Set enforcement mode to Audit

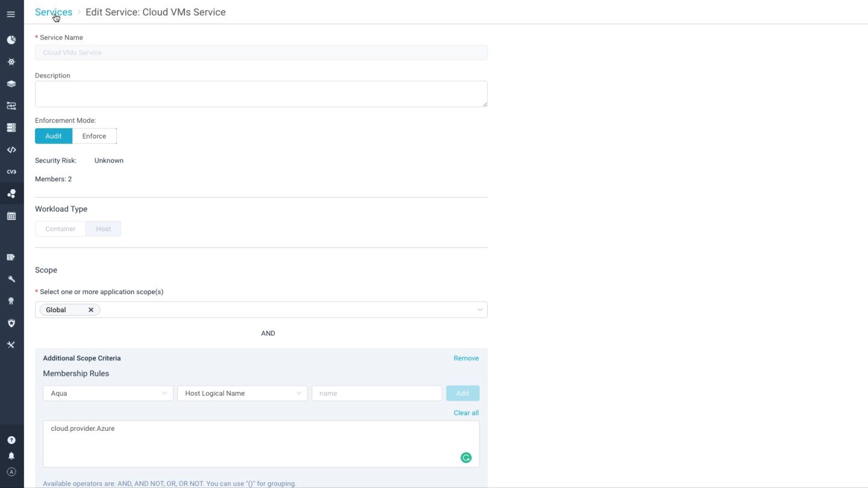(x=54, y=136)
